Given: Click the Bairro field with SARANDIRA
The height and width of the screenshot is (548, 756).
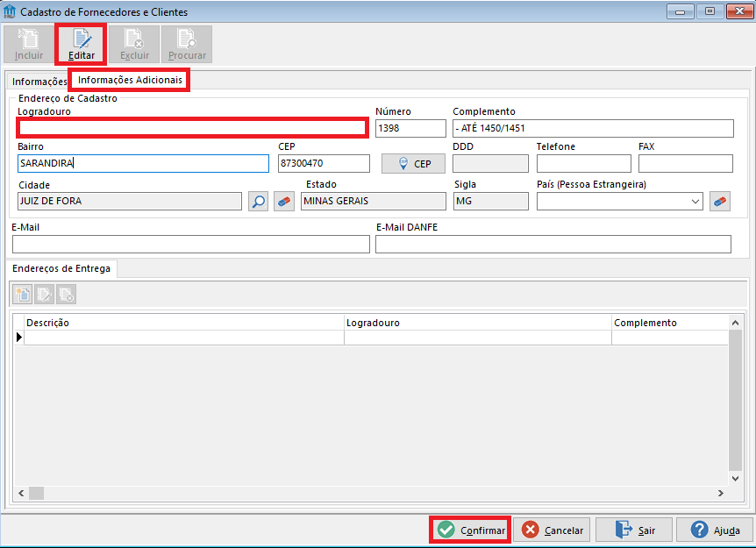Looking at the screenshot, I should pyautogui.click(x=143, y=163).
